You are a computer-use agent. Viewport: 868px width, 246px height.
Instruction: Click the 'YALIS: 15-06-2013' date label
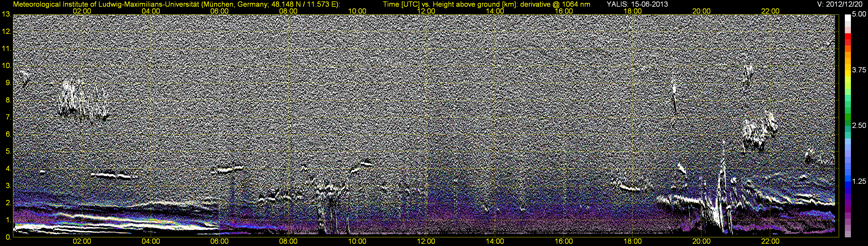(637, 4)
